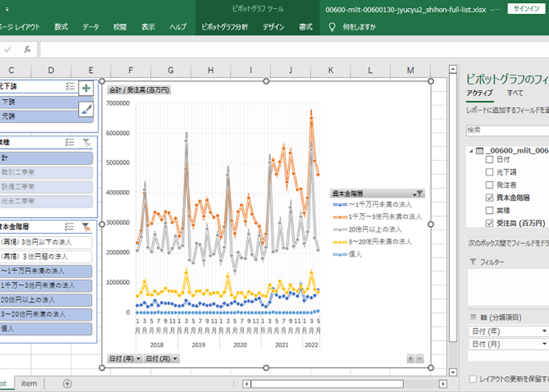Open the 表示 ribbon tab
This screenshot has width=549, height=392.
click(x=148, y=27)
